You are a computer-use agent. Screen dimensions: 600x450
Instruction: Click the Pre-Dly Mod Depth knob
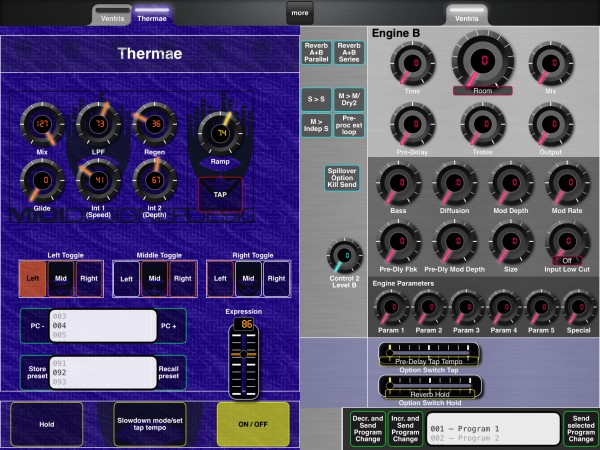click(455, 242)
